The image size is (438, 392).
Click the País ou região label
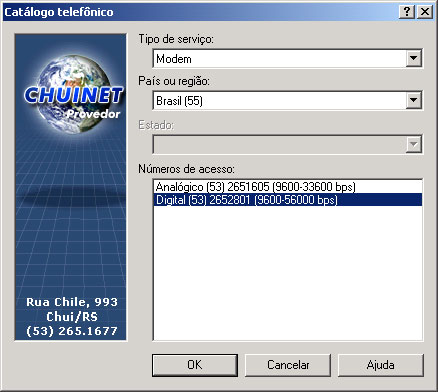pyautogui.click(x=174, y=81)
